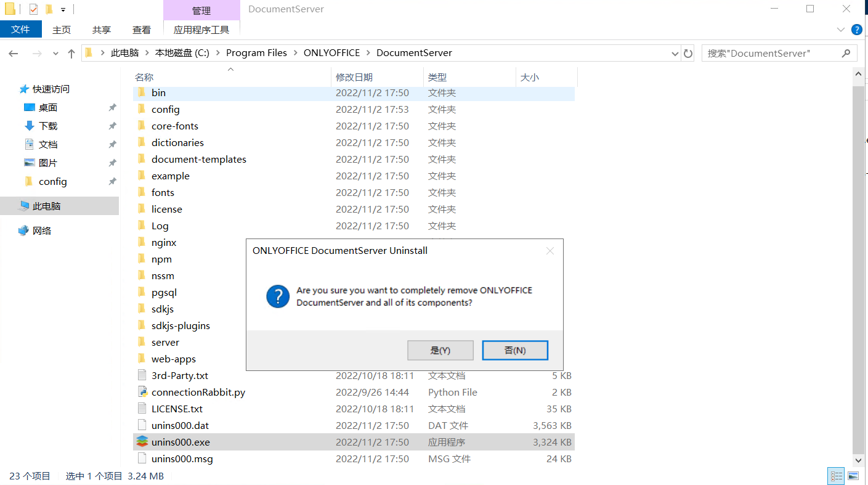
Task: Select 网络 in the navigation pane
Action: (41, 231)
